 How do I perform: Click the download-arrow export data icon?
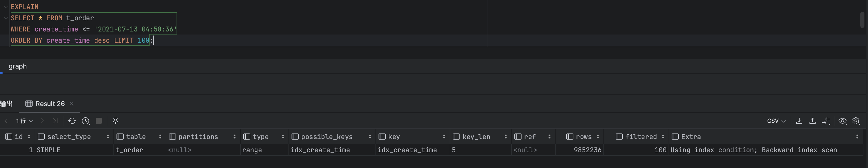(799, 121)
